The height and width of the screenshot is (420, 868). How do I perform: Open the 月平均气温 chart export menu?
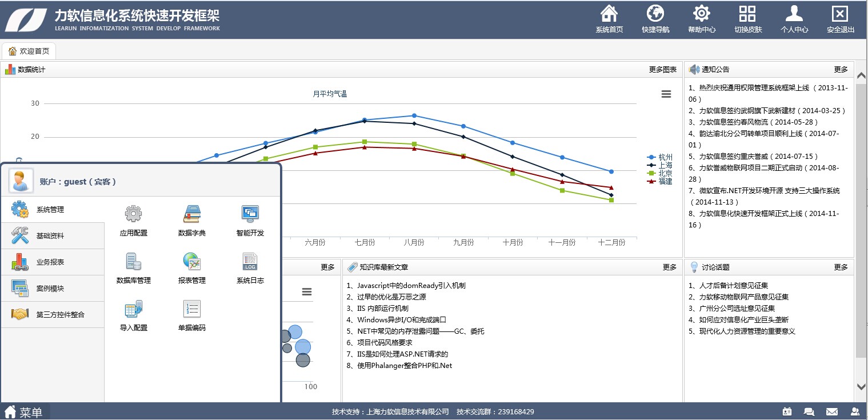coord(666,94)
